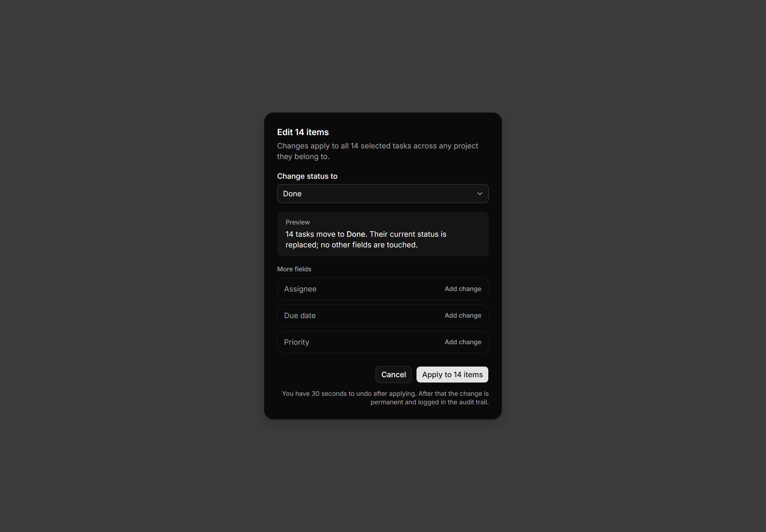Cancel the bulk edit dialog
The width and height of the screenshot is (766, 532).
click(393, 374)
